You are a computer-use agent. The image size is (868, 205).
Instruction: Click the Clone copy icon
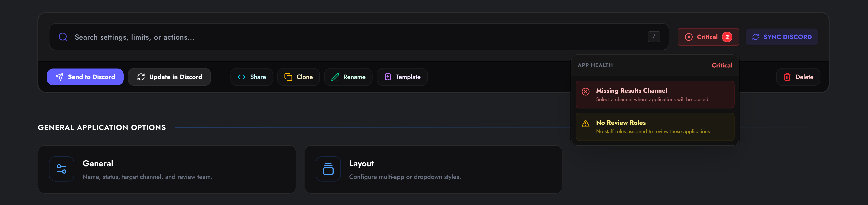[x=288, y=77]
